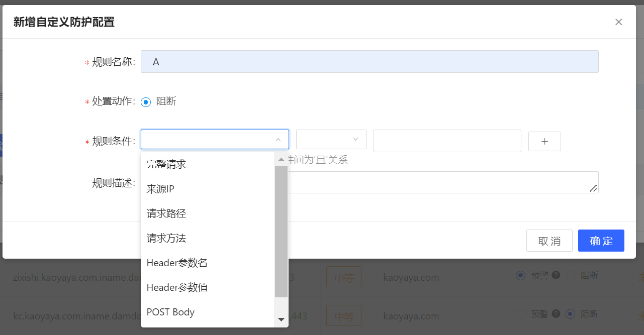Screen dimensions: 644x335
Task: Confirm with the 确定 button
Action: [601, 241]
